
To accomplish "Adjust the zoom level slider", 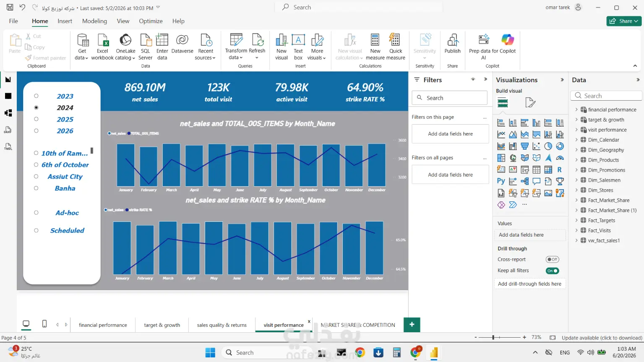I will pyautogui.click(x=493, y=337).
